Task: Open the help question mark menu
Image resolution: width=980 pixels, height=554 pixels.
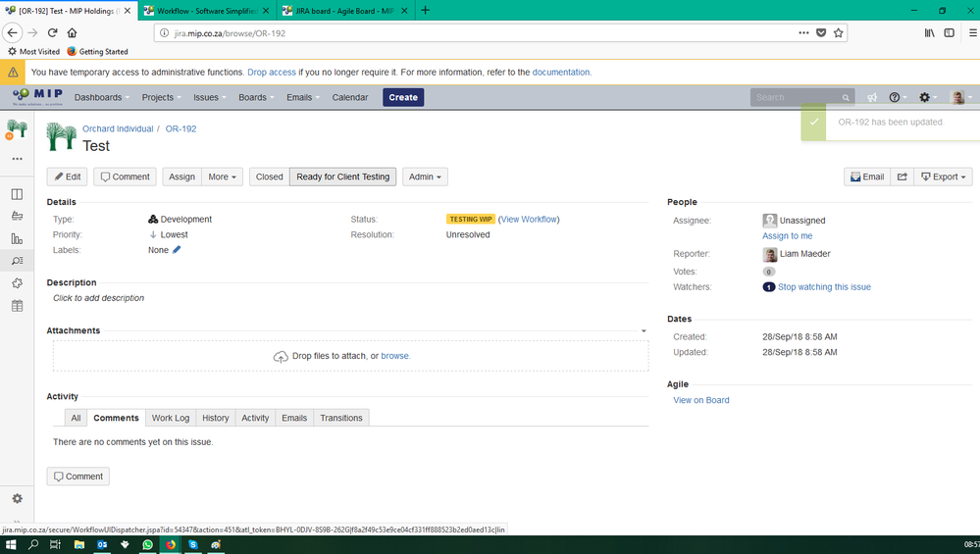Action: pos(897,97)
